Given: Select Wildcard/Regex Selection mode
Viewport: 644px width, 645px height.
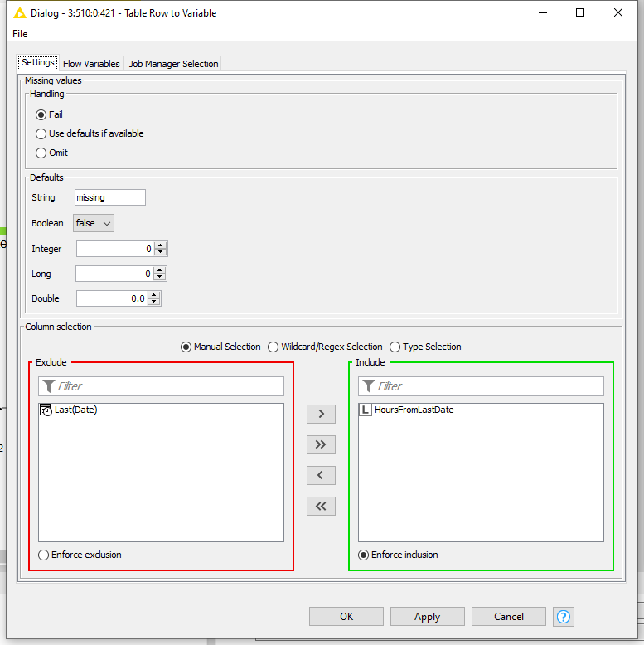Looking at the screenshot, I should click(x=274, y=347).
